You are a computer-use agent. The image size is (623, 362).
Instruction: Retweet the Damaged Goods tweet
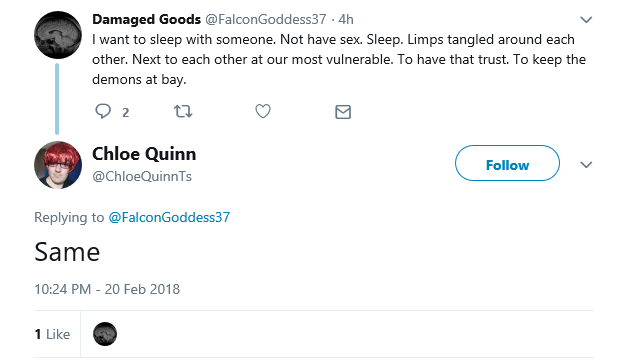tap(183, 112)
